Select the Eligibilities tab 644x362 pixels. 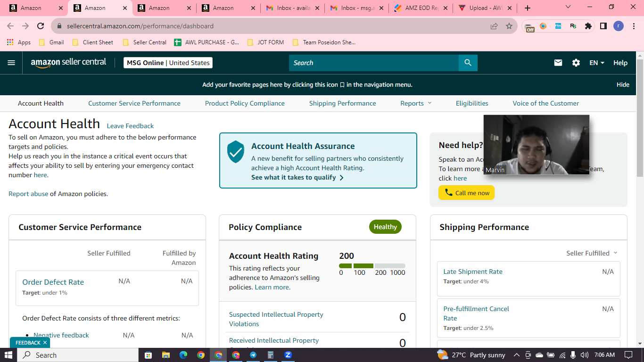click(472, 103)
